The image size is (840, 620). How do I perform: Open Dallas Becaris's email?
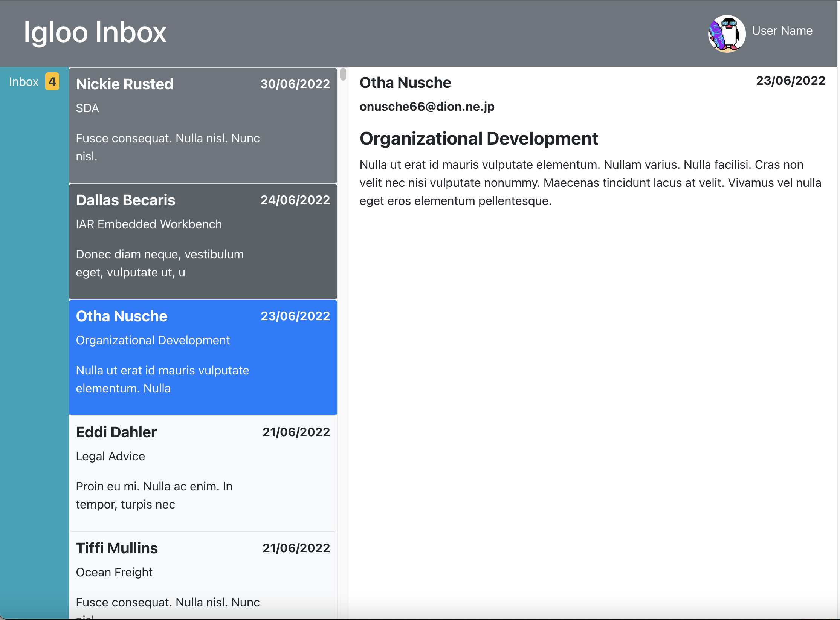coord(203,241)
